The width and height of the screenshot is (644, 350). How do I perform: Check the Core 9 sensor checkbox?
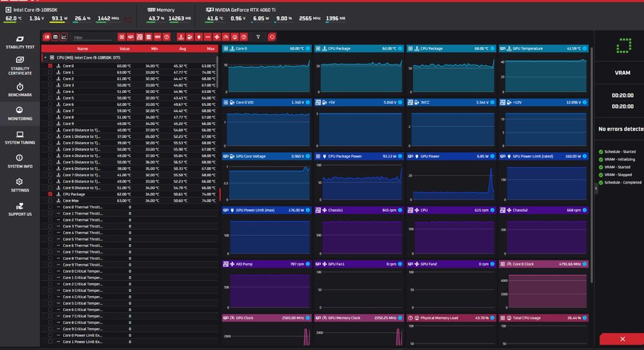click(x=50, y=123)
